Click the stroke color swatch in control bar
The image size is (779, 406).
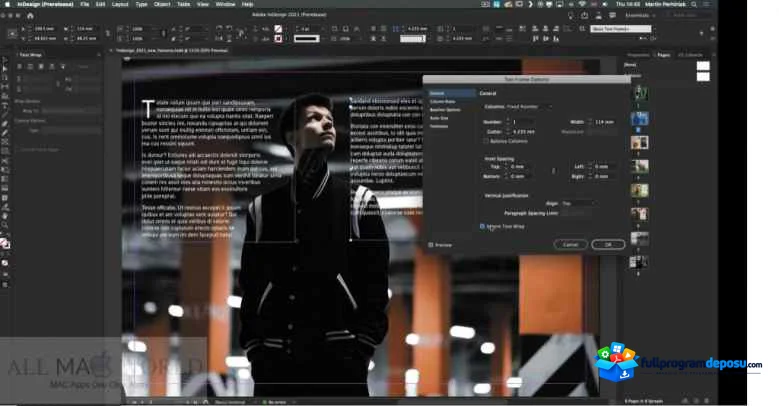(x=278, y=38)
